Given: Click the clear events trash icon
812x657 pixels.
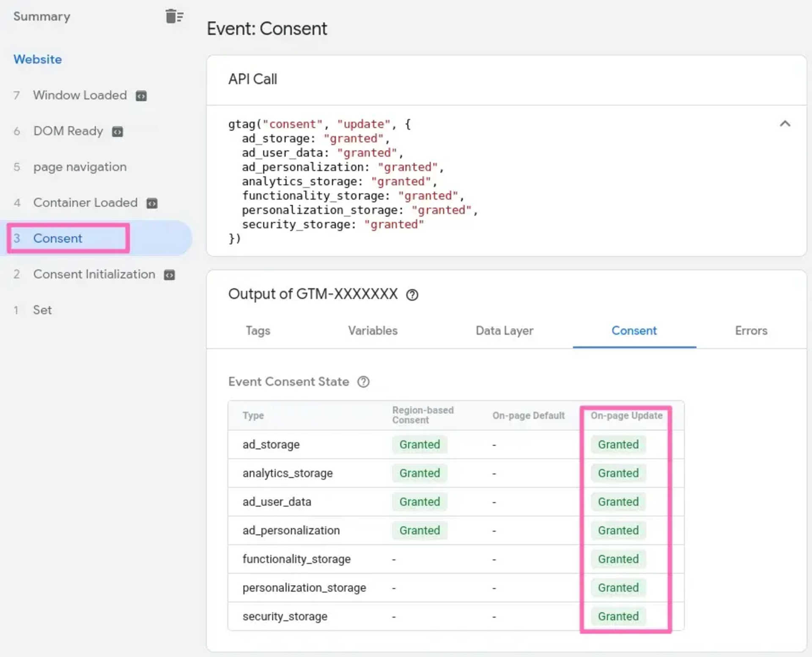Looking at the screenshot, I should point(174,16).
